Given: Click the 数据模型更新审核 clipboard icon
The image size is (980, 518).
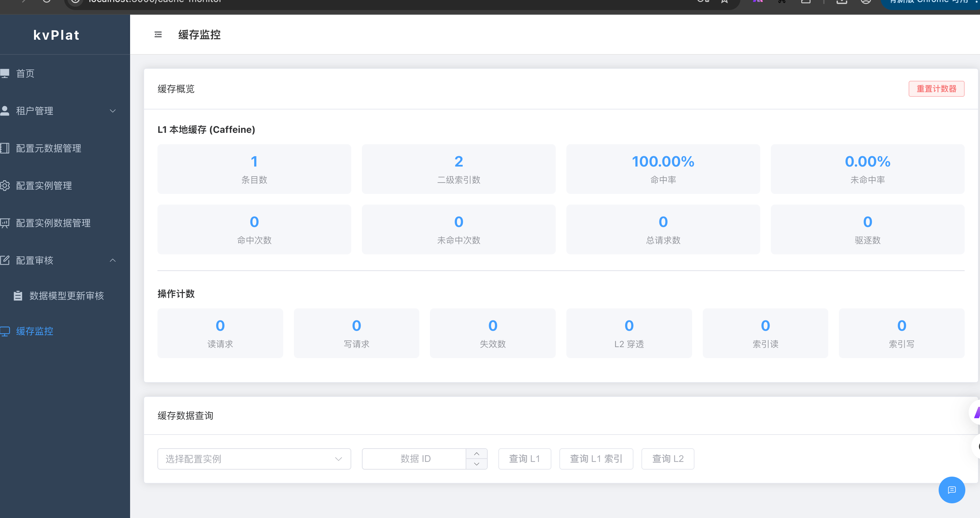Looking at the screenshot, I should (18, 295).
